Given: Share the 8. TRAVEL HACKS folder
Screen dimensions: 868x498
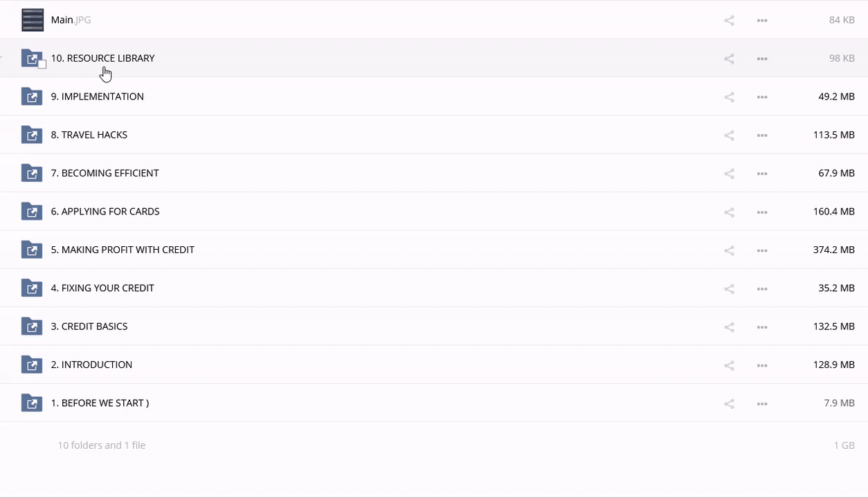Looking at the screenshot, I should pyautogui.click(x=729, y=136).
